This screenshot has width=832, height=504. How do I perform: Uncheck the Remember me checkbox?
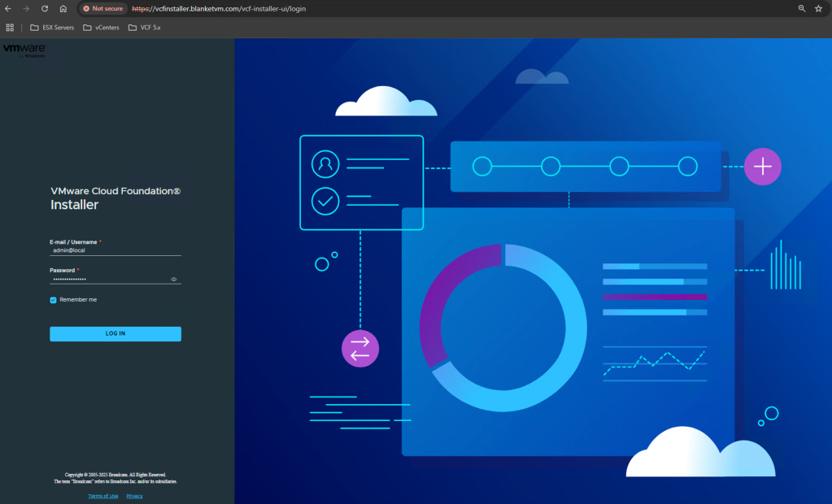point(54,300)
